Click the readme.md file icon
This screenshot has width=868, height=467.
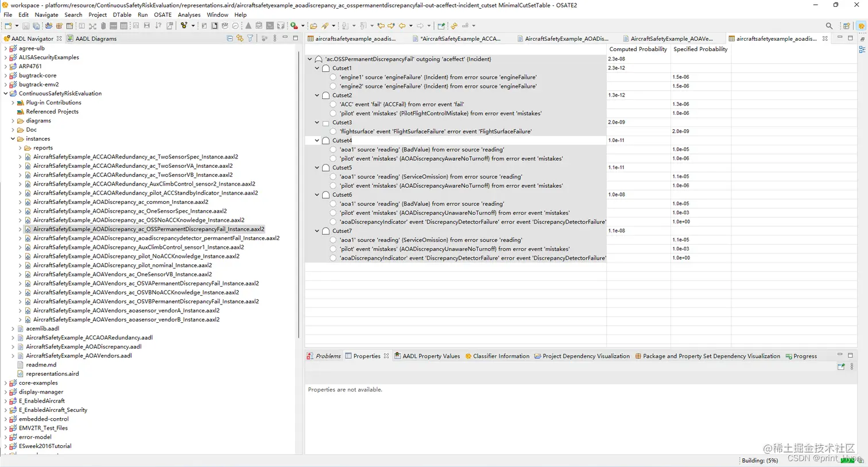pos(21,365)
